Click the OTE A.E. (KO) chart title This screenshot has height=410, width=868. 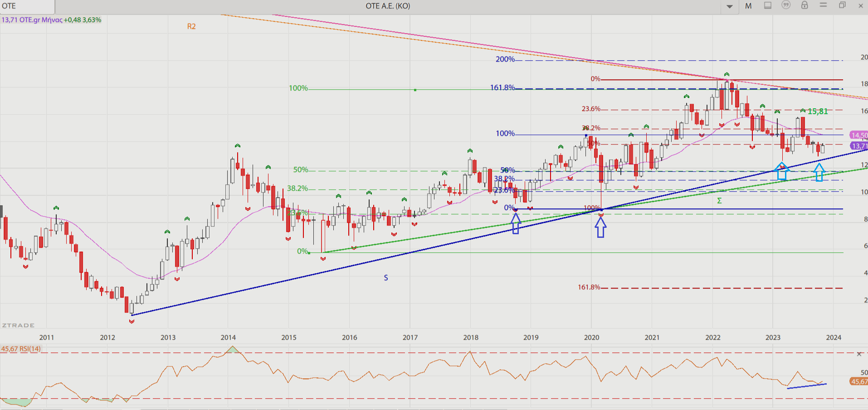pyautogui.click(x=388, y=6)
